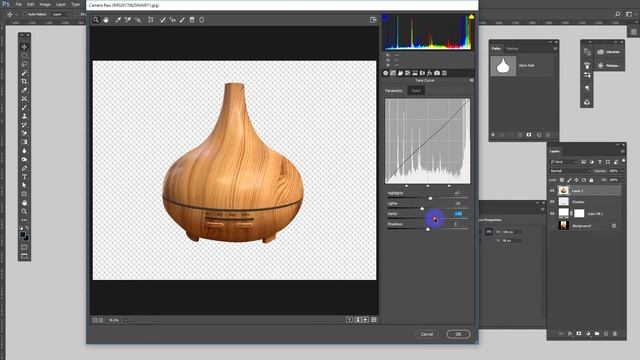Select the Spot Removal tool in Camera Raw
Image resolution: width=640 pixels, height=360 pixels.
[163, 20]
